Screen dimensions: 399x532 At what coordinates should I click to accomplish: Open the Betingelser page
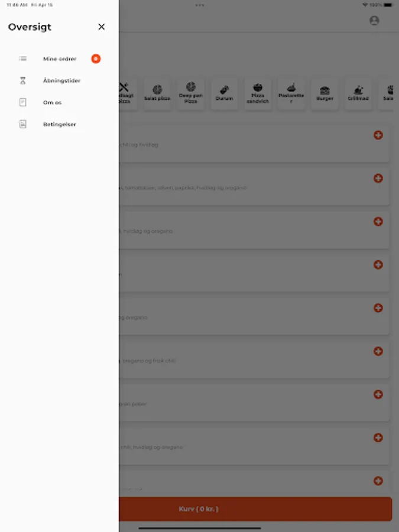click(x=59, y=124)
